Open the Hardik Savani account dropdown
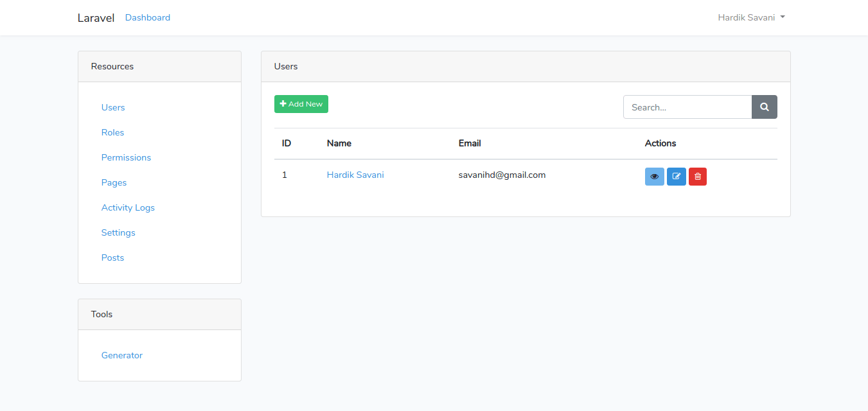Screen dimensions: 868x411 [x=751, y=17]
